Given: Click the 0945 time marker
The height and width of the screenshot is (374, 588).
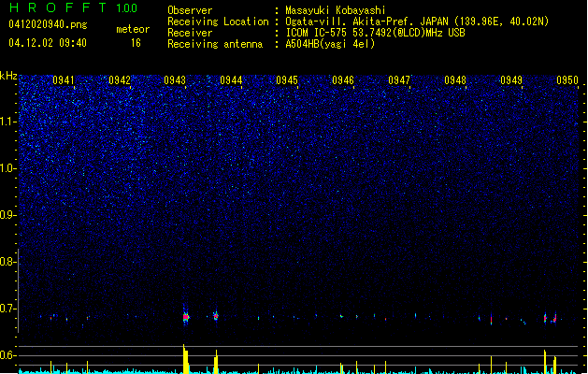Looking at the screenshot, I should (x=287, y=80).
